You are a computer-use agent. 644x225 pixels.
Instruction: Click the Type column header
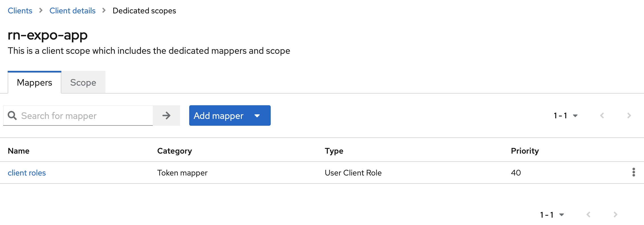click(x=334, y=151)
